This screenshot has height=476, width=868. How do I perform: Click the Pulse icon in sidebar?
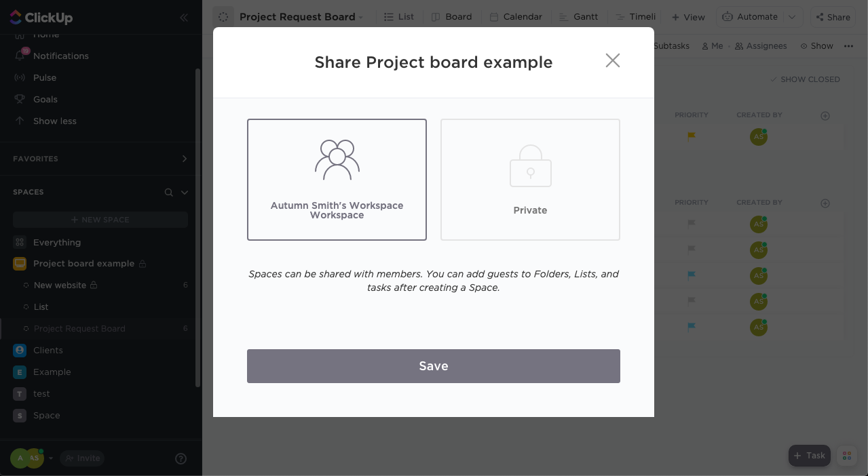[x=20, y=77]
